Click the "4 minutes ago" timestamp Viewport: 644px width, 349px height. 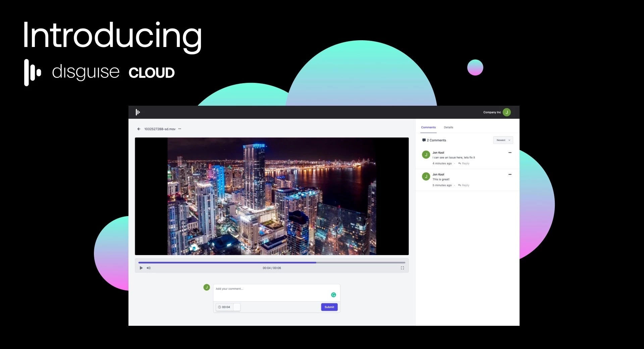click(x=442, y=163)
